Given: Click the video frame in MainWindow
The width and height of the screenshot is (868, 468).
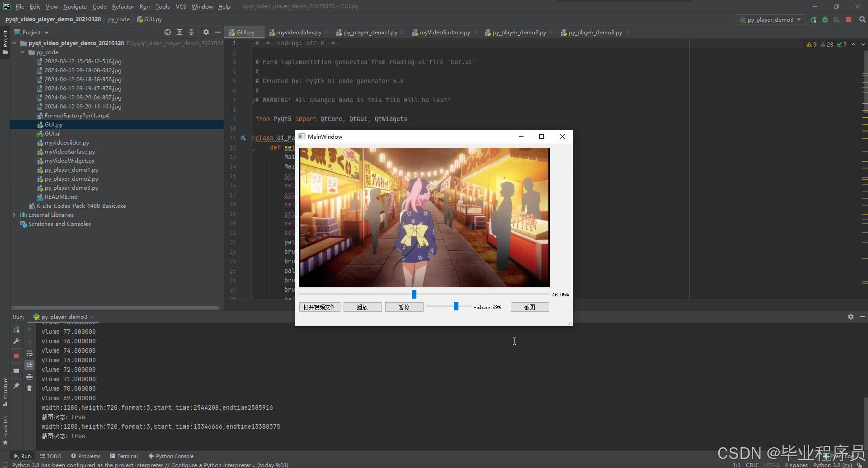Looking at the screenshot, I should (x=424, y=217).
